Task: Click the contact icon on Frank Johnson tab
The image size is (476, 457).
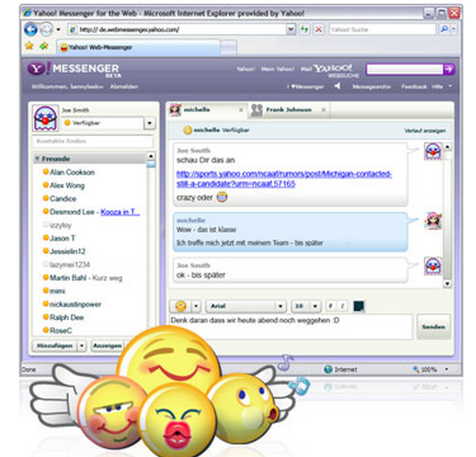Action: 257,110
